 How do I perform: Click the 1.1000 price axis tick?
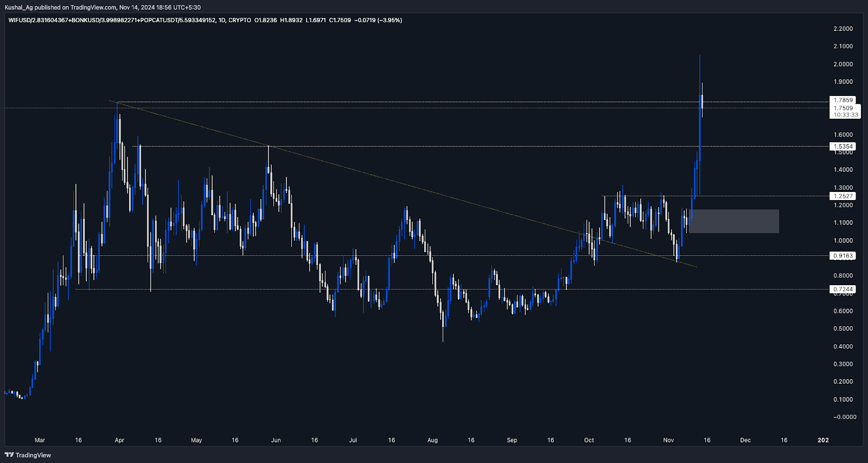tap(843, 223)
